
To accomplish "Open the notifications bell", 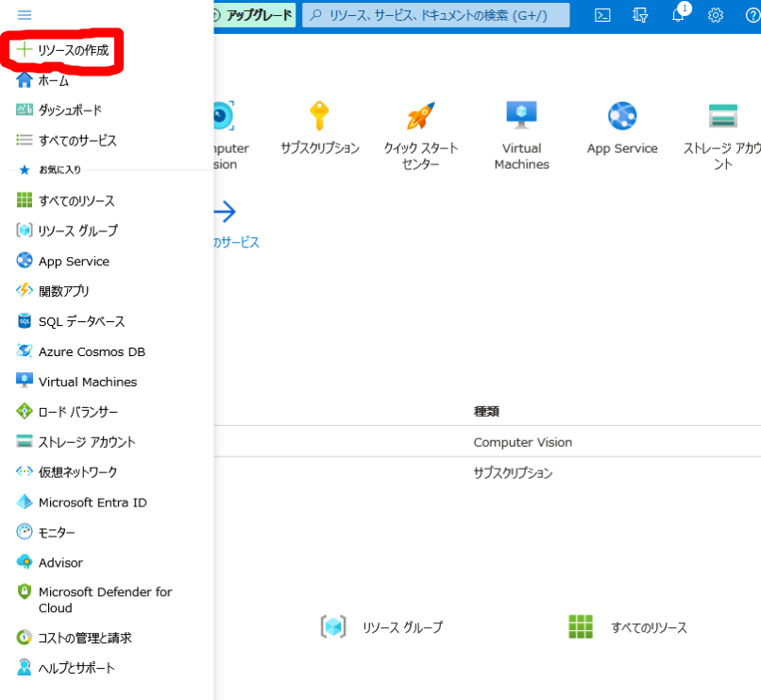I will pos(679,15).
